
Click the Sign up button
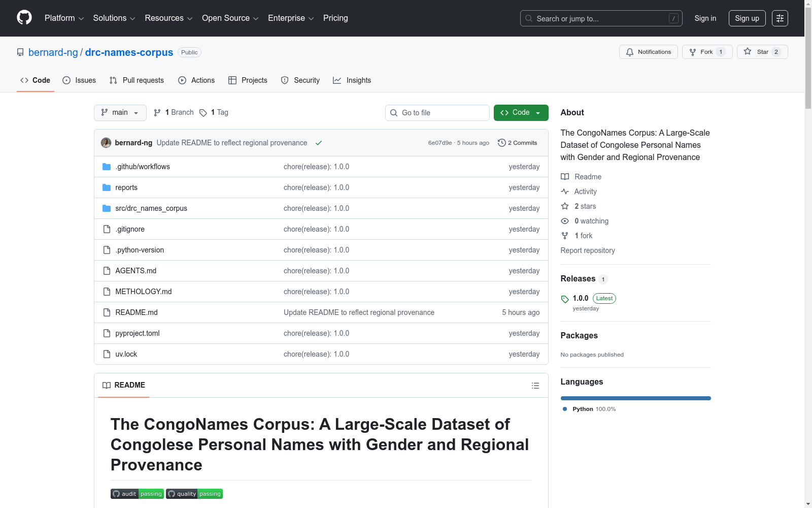pos(747,18)
